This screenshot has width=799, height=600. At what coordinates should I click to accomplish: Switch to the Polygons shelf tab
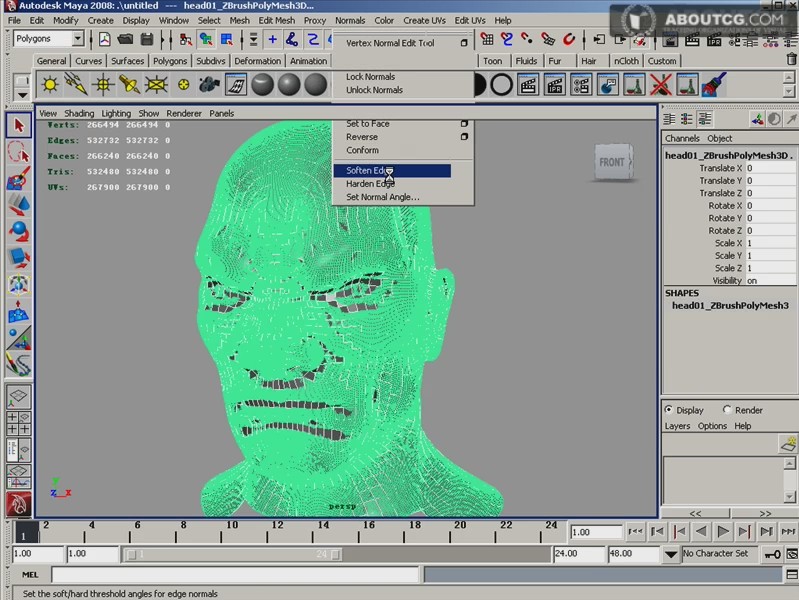point(170,61)
